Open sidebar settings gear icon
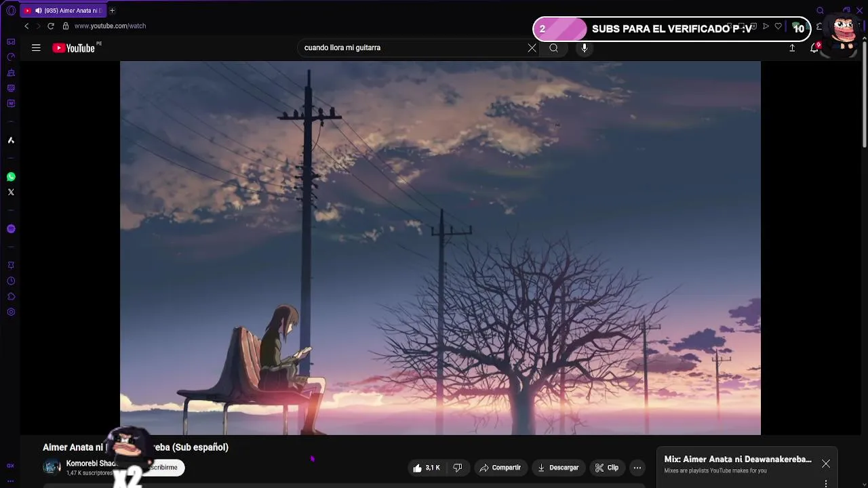The height and width of the screenshot is (488, 868). 11,312
